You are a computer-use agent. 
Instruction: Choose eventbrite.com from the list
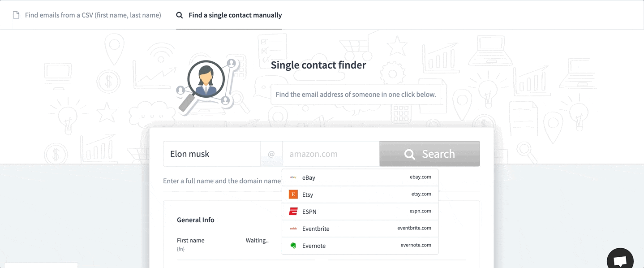(x=360, y=229)
